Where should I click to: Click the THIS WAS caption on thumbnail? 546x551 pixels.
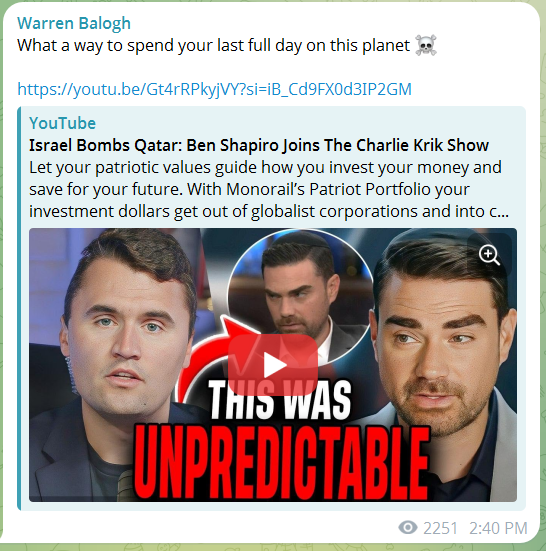(280, 400)
